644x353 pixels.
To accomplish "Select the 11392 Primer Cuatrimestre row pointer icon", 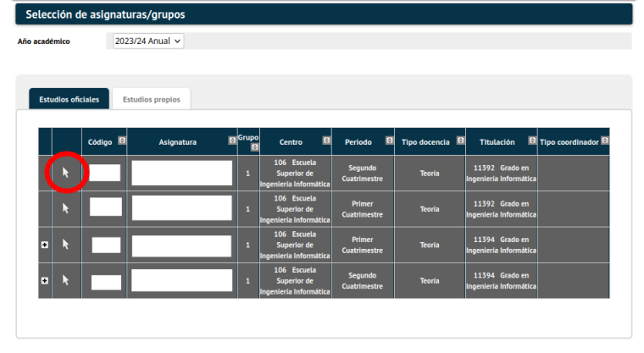I will point(66,208).
